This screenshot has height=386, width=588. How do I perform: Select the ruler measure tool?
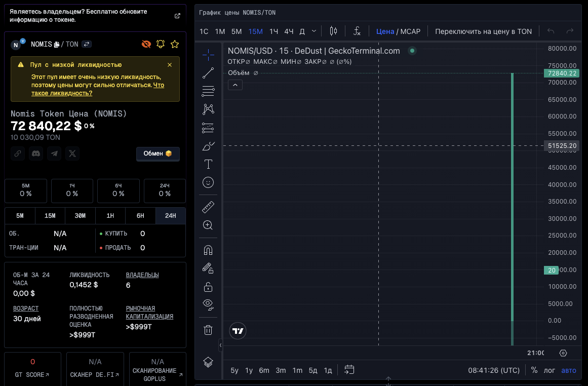pos(208,207)
